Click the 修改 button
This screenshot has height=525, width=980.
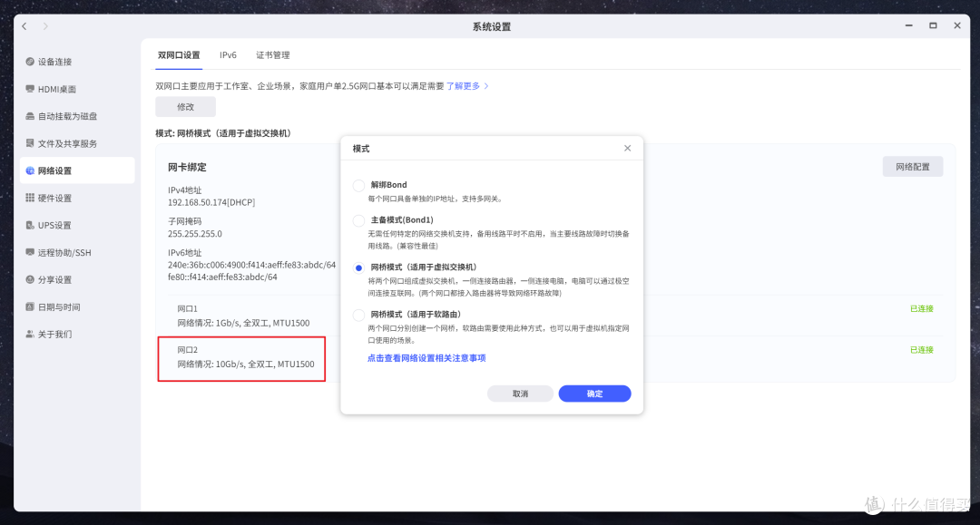tap(186, 107)
